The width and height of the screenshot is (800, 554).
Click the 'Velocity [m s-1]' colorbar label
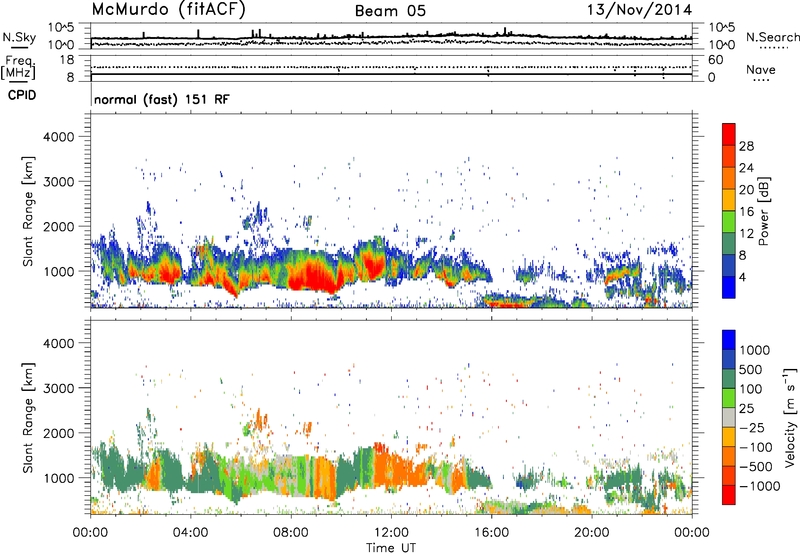[x=790, y=417]
